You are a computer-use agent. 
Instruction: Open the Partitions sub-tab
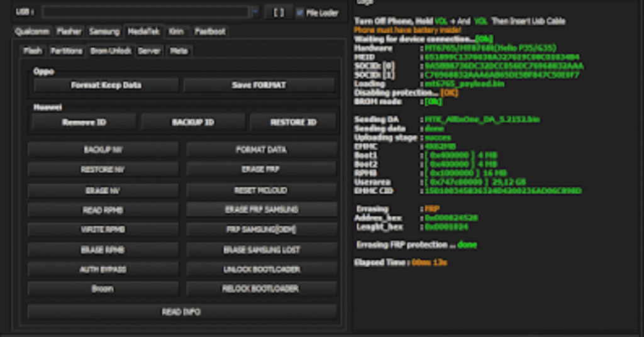click(67, 51)
